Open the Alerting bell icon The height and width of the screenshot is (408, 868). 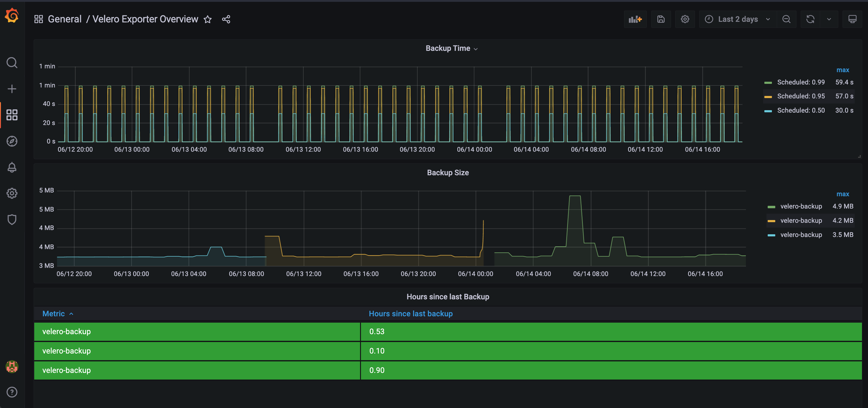pos(12,167)
